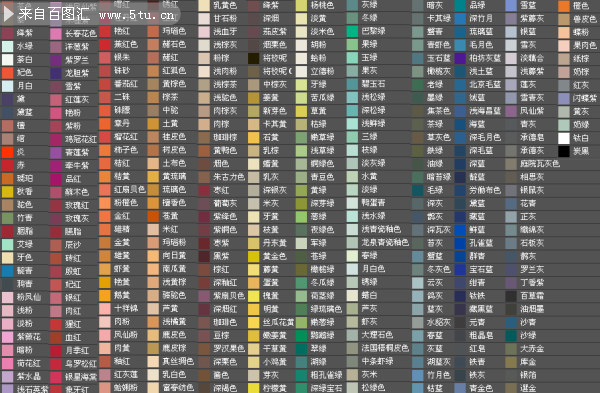Click the 北京毛蓝 label
The width and height of the screenshot is (600, 393).
485,85
